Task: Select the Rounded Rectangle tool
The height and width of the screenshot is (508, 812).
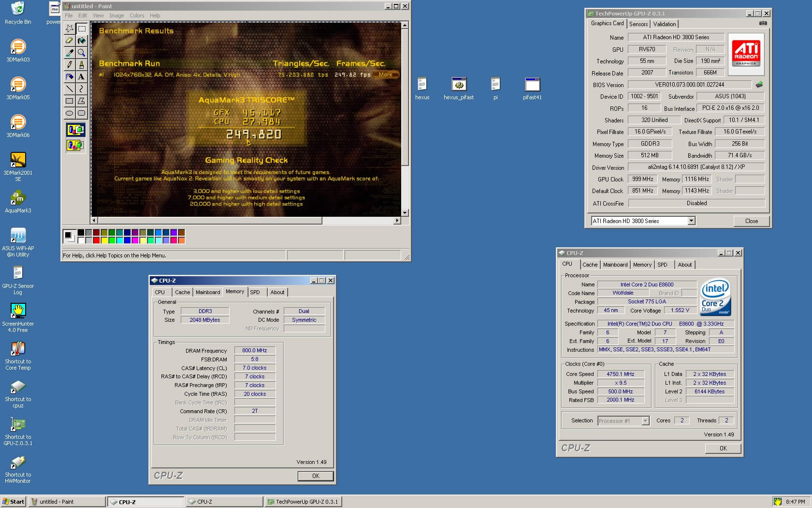Action: [82, 113]
